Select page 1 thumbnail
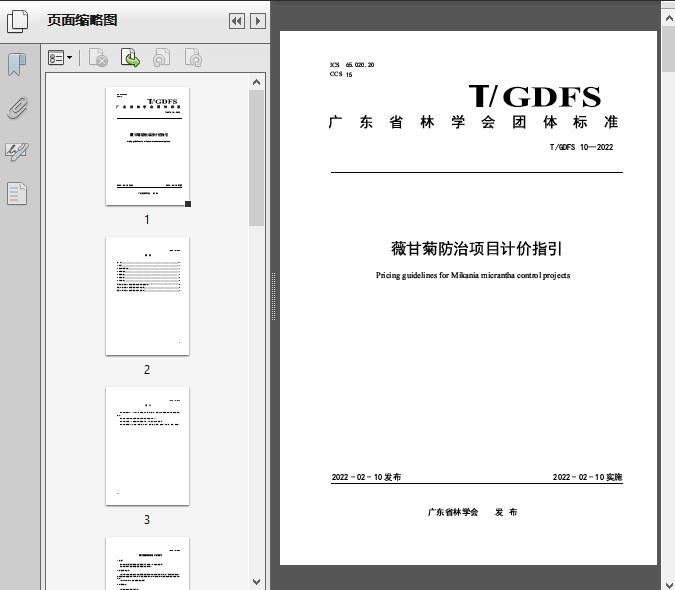 (147, 146)
